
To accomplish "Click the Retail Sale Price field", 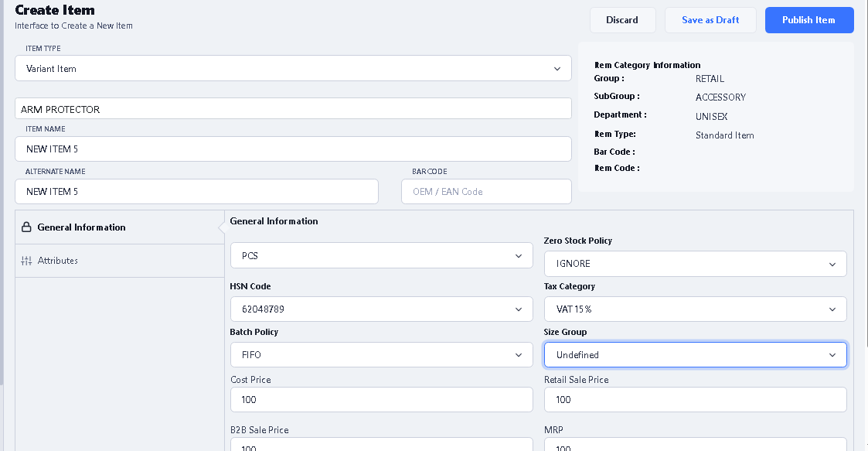I will (695, 400).
